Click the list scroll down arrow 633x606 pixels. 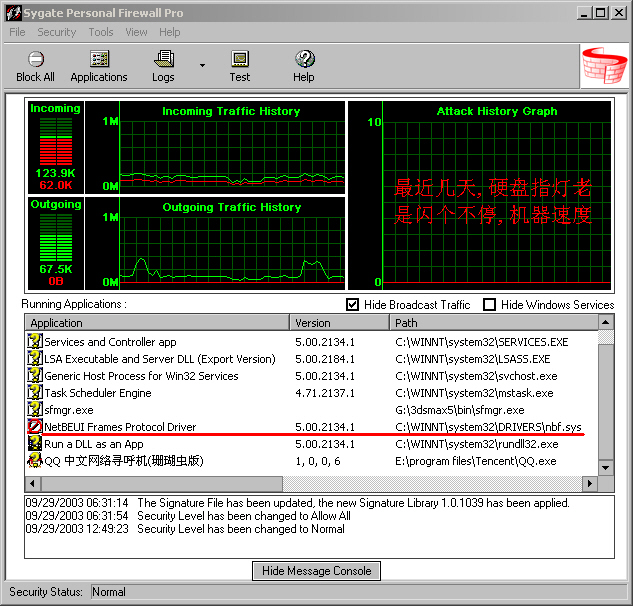pyautogui.click(x=606, y=468)
